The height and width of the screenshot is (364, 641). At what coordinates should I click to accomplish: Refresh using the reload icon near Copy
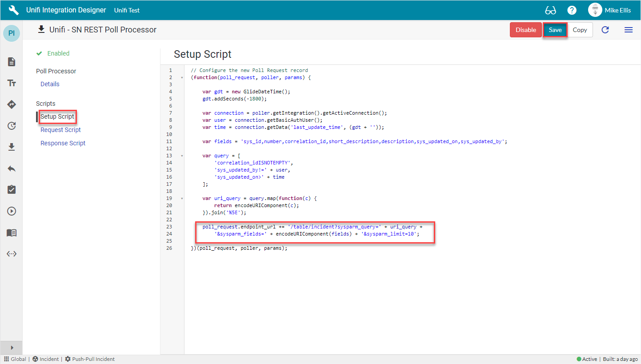pyautogui.click(x=605, y=30)
